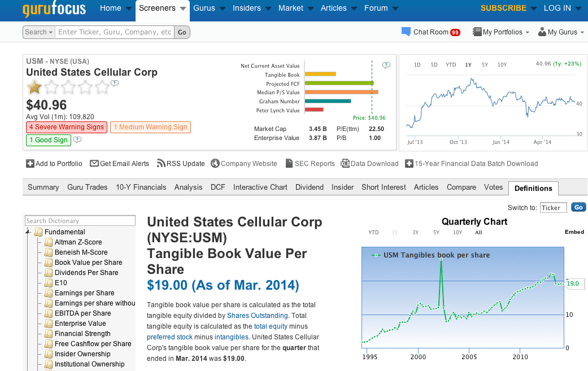The width and height of the screenshot is (588, 371).
Task: Click the Free Cashflow per Share folder icon
Action: coord(49,344)
